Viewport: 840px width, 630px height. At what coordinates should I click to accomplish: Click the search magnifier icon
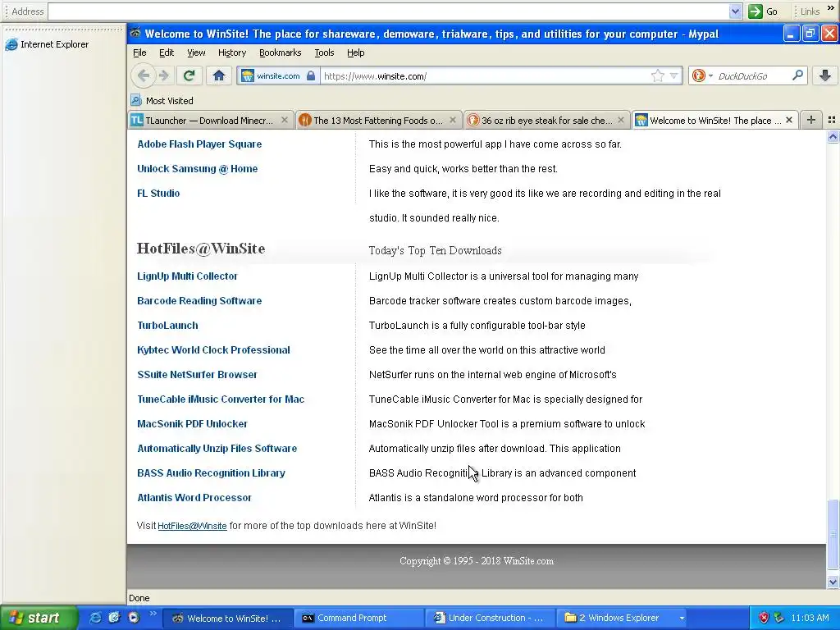pos(797,75)
